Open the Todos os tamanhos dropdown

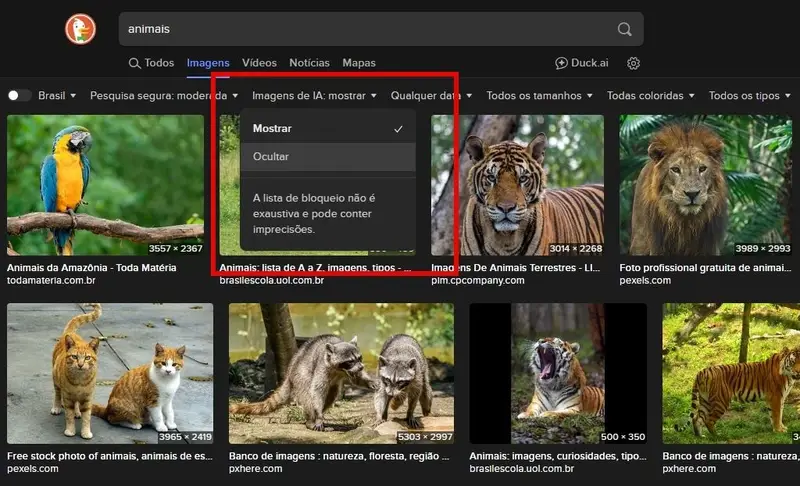coord(539,96)
